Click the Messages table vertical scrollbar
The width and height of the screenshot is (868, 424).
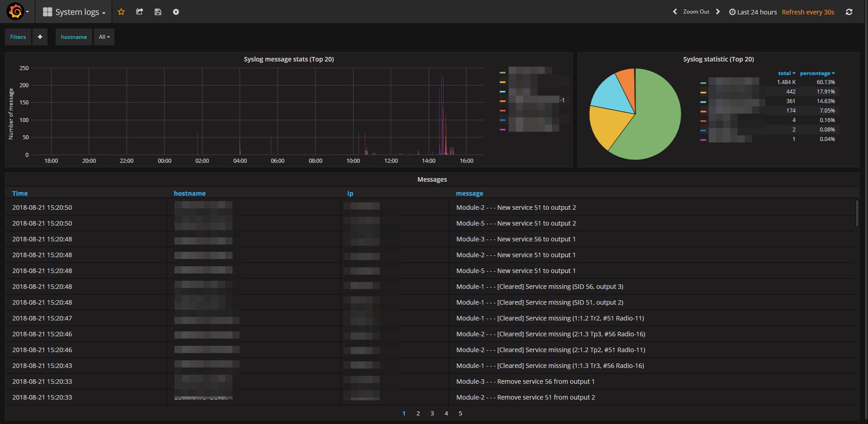tap(857, 213)
